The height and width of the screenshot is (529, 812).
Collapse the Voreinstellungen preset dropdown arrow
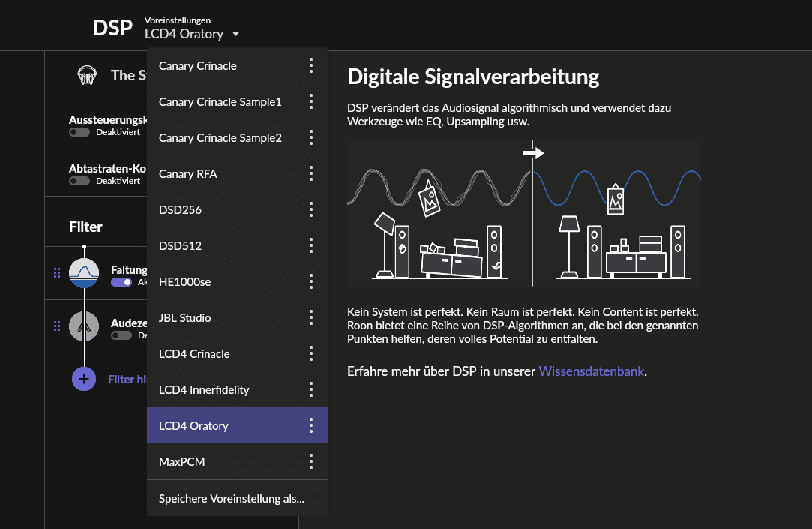pyautogui.click(x=235, y=35)
